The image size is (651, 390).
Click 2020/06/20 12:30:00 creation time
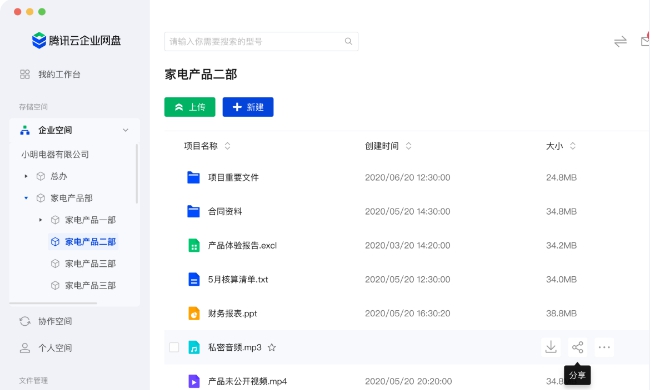[x=407, y=178]
